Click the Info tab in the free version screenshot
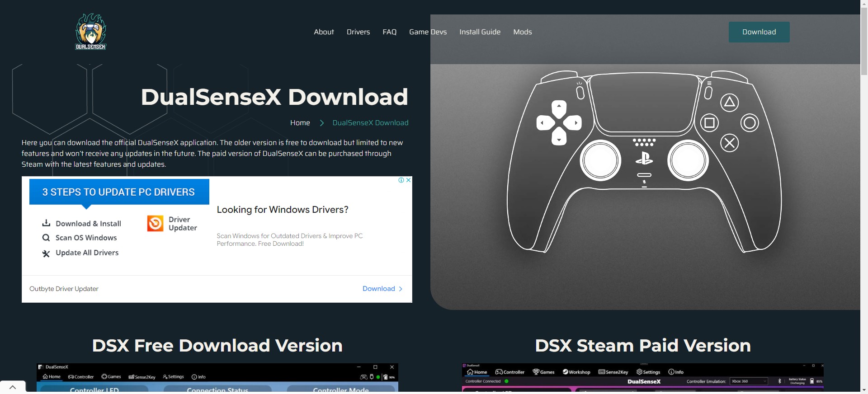The height and width of the screenshot is (394, 868). pyautogui.click(x=198, y=377)
